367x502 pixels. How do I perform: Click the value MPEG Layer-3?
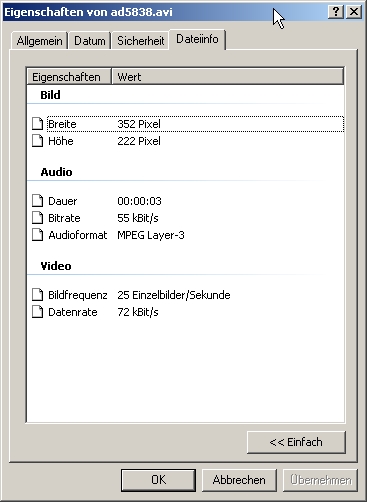151,235
